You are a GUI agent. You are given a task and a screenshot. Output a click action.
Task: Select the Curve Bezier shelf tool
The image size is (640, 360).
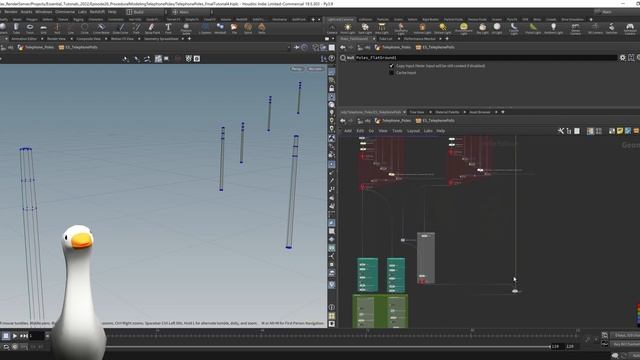(x=101, y=29)
